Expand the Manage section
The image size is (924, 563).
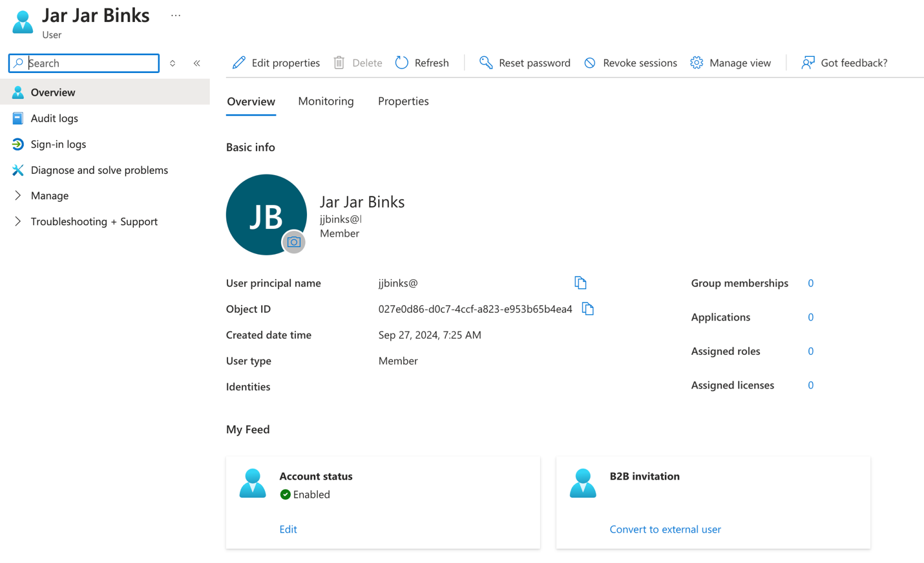49,195
